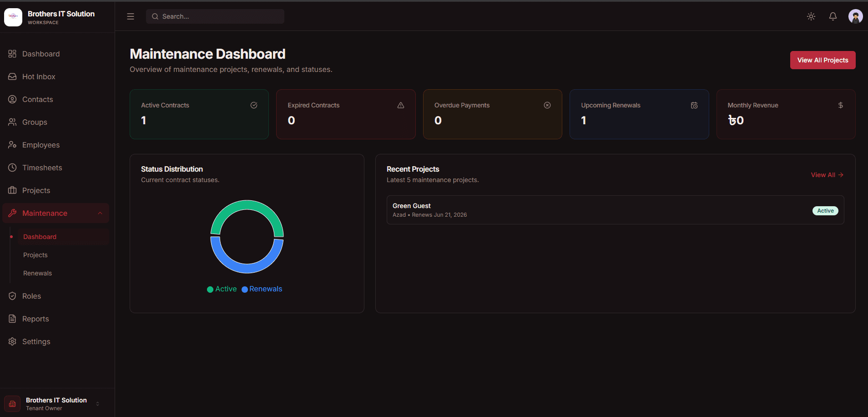The width and height of the screenshot is (868, 417).
Task: Select Renewals under Maintenance
Action: tap(64, 273)
